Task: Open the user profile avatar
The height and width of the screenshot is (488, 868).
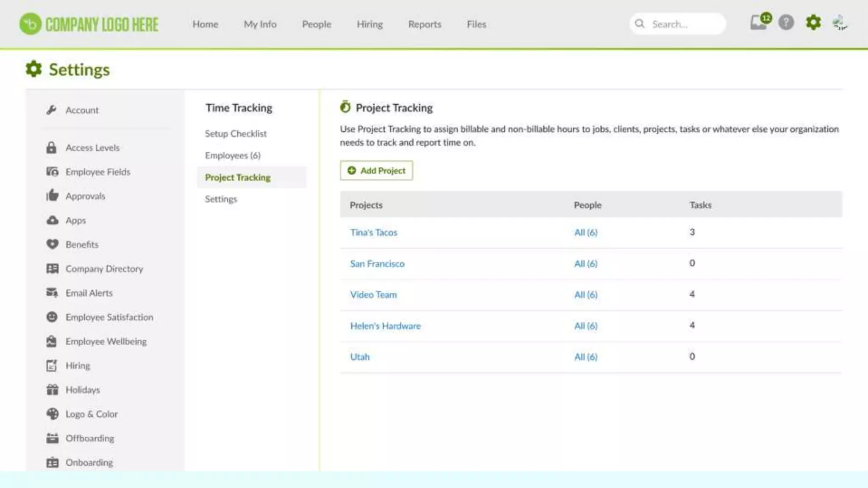Action: pyautogui.click(x=840, y=23)
